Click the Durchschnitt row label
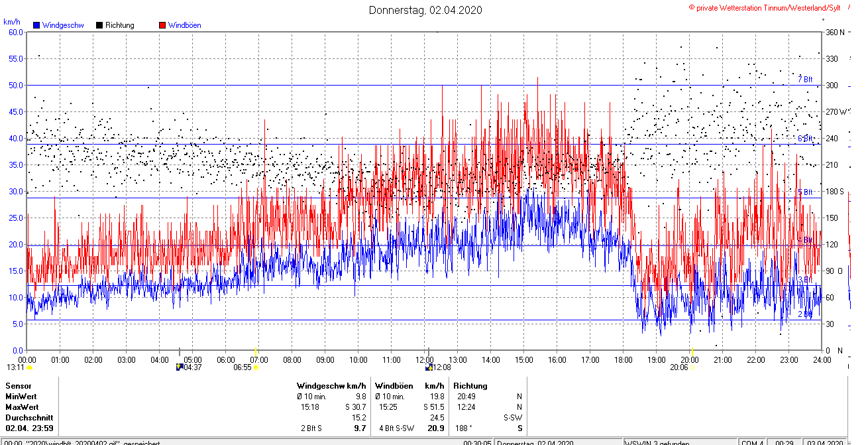 [x=28, y=418]
